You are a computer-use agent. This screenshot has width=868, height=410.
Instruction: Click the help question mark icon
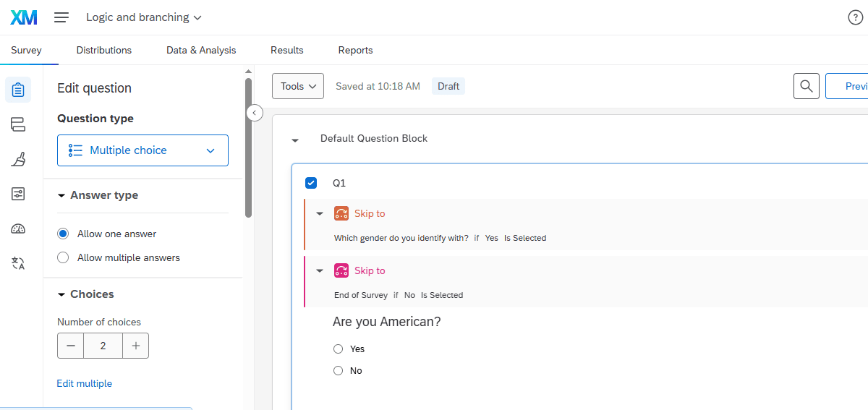(855, 17)
